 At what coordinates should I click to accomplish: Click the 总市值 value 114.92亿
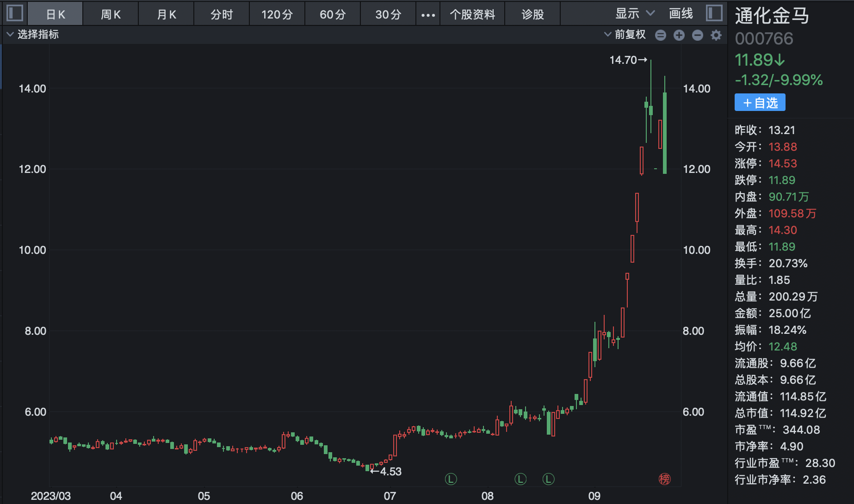[803, 413]
